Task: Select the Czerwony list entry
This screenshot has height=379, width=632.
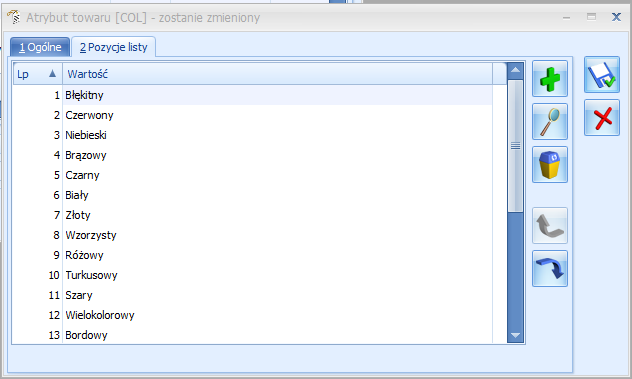Action: coord(253,115)
